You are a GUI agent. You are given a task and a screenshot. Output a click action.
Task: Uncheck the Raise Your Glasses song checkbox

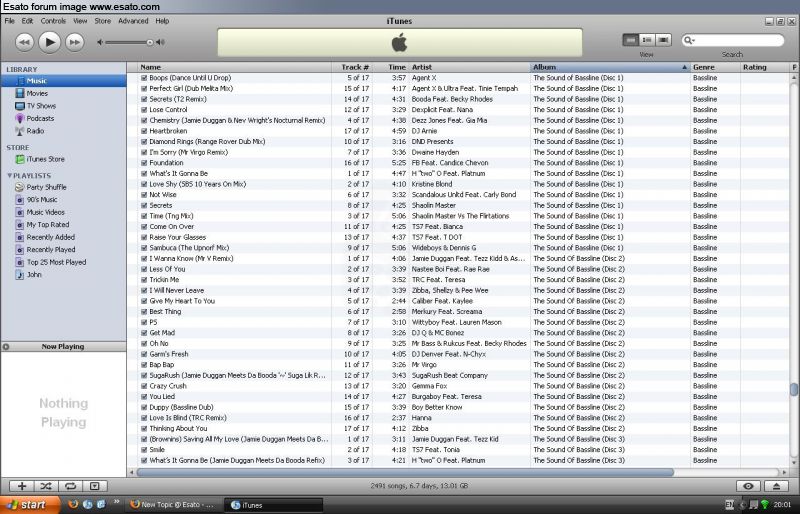point(144,237)
